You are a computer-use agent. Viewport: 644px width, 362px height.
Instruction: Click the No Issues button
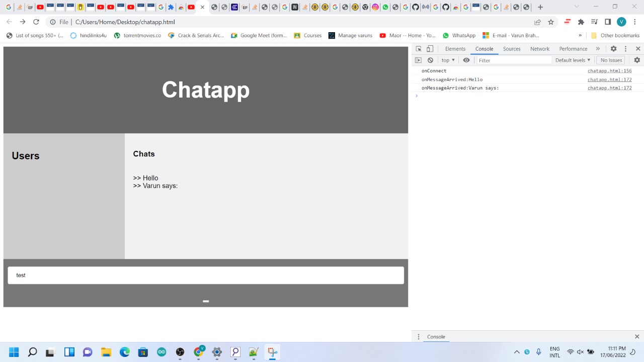click(611, 60)
